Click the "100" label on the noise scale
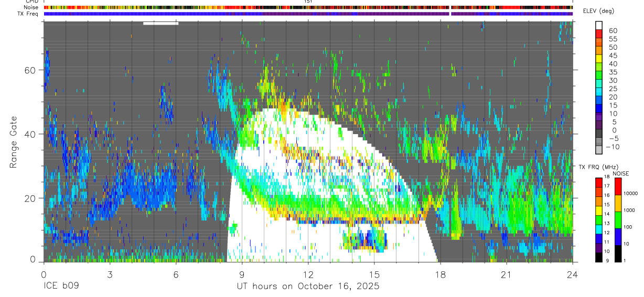644x297 pixels. point(627,227)
